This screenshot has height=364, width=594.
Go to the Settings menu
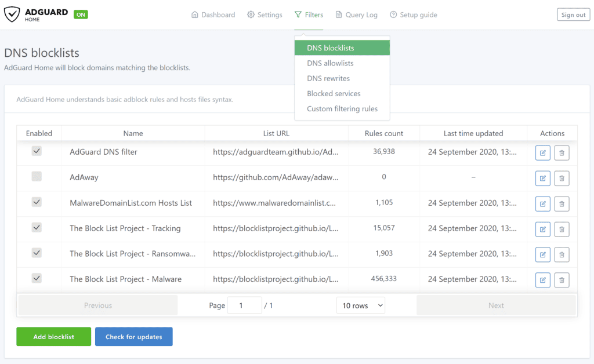265,14
